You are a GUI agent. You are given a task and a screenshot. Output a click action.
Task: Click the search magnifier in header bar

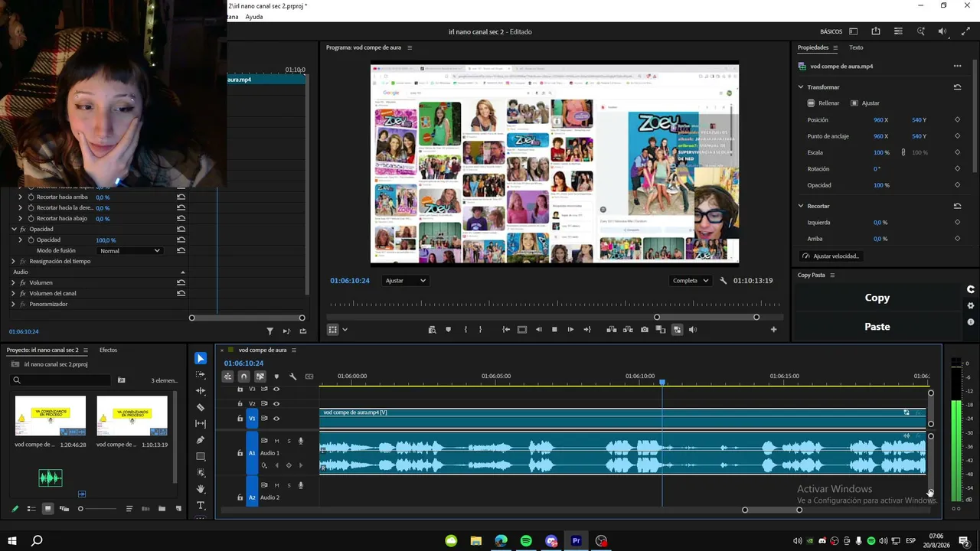click(x=921, y=31)
